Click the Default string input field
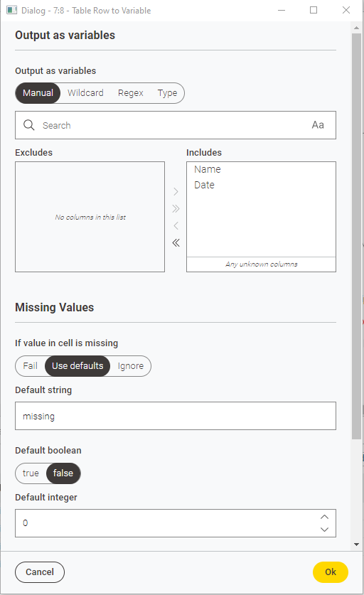The height and width of the screenshot is (595, 364). [x=176, y=416]
